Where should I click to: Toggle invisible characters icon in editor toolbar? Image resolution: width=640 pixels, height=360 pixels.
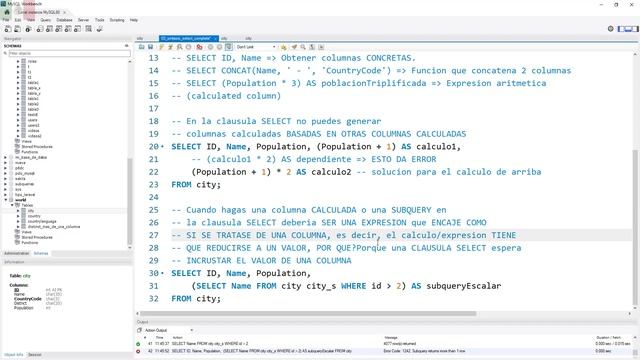pos(312,47)
